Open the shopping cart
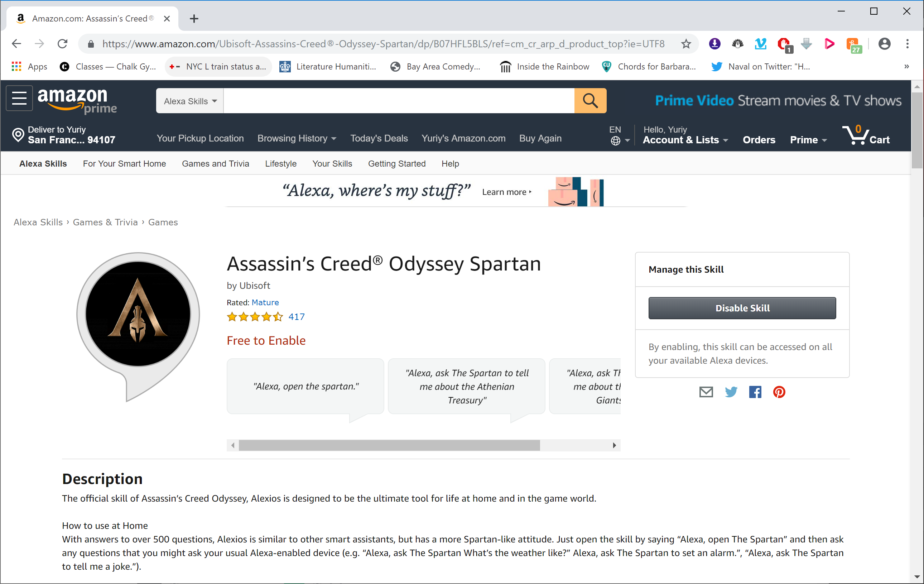Screen dimensions: 924x584 click(866, 135)
